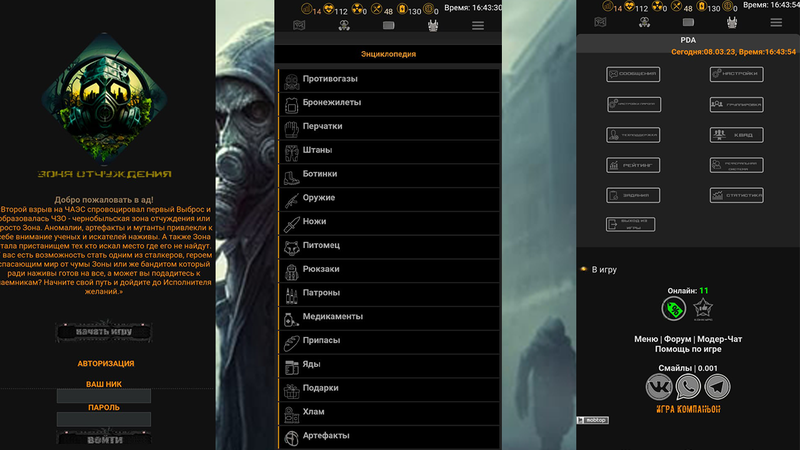Click the Telegram round icon
Screen dimensions: 800x450
pyautogui.click(x=717, y=387)
